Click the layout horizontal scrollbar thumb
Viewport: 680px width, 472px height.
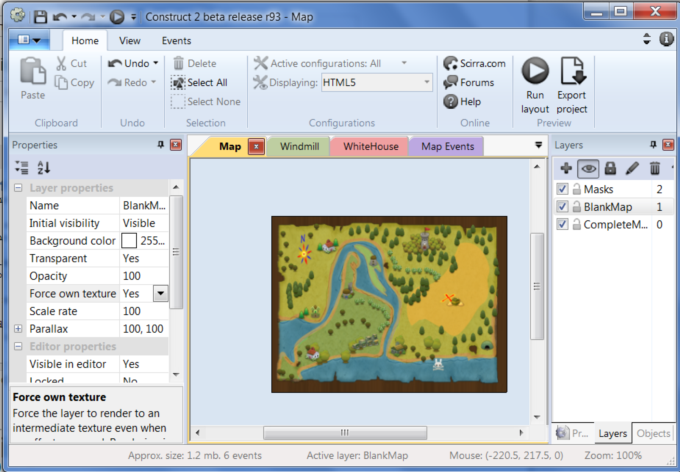[345, 433]
